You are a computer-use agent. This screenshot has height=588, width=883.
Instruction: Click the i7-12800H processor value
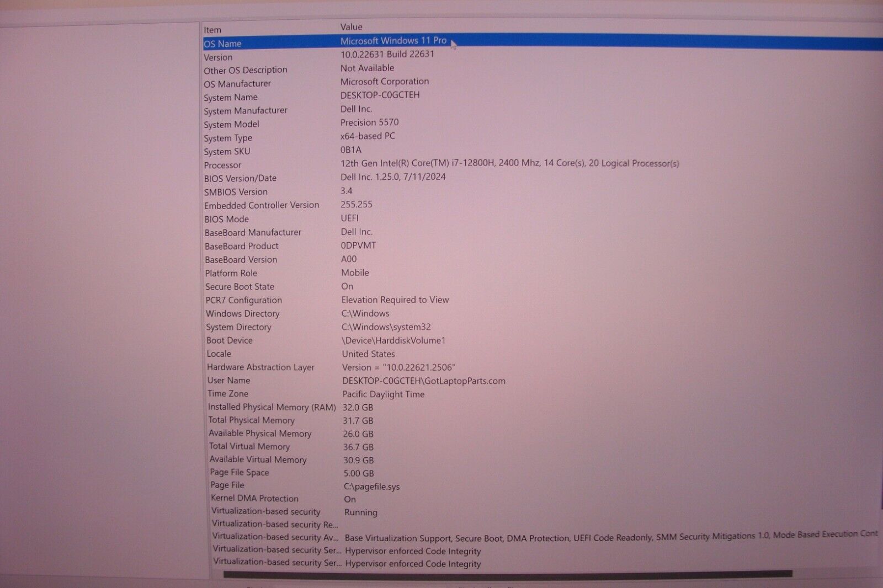[x=509, y=163]
